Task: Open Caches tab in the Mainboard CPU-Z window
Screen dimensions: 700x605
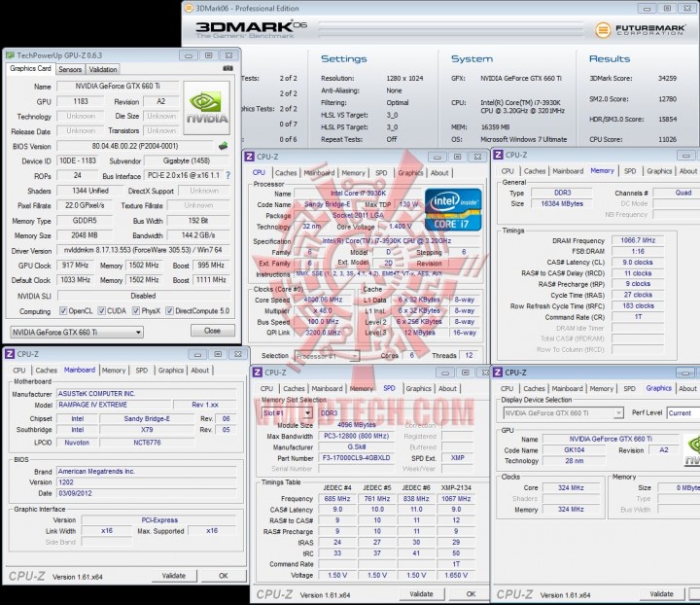Action: click(47, 371)
